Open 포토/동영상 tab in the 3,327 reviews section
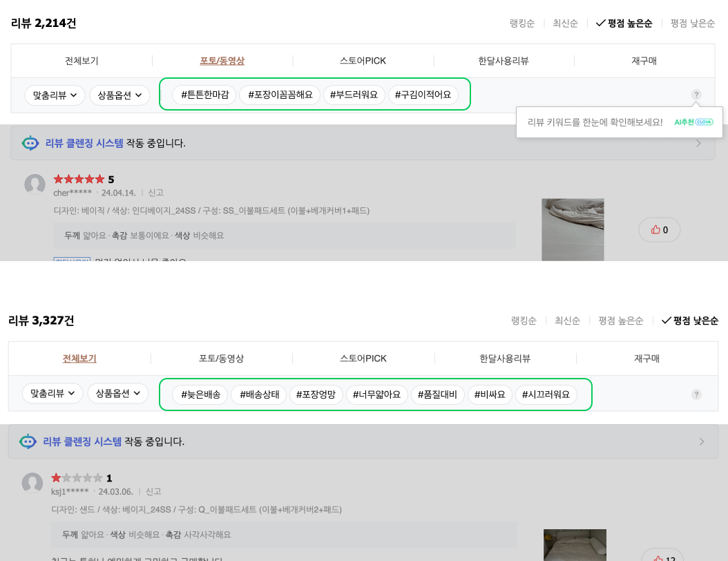728x561 pixels. click(x=222, y=359)
